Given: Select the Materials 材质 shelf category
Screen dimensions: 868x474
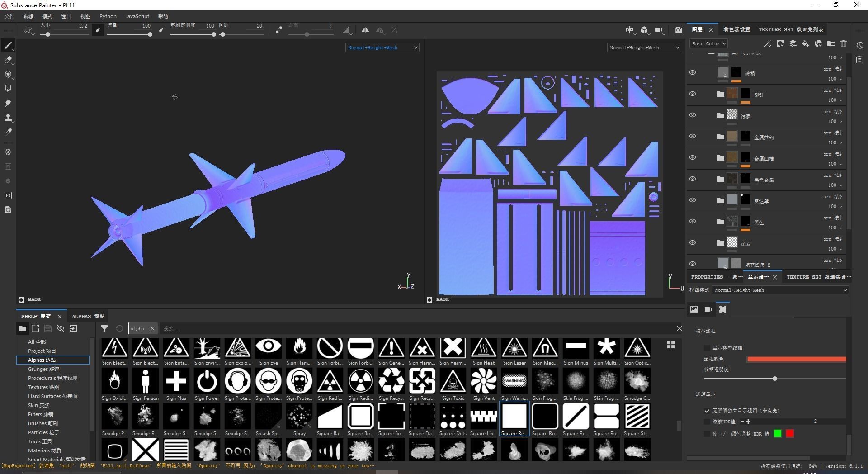Looking at the screenshot, I should [x=44, y=450].
